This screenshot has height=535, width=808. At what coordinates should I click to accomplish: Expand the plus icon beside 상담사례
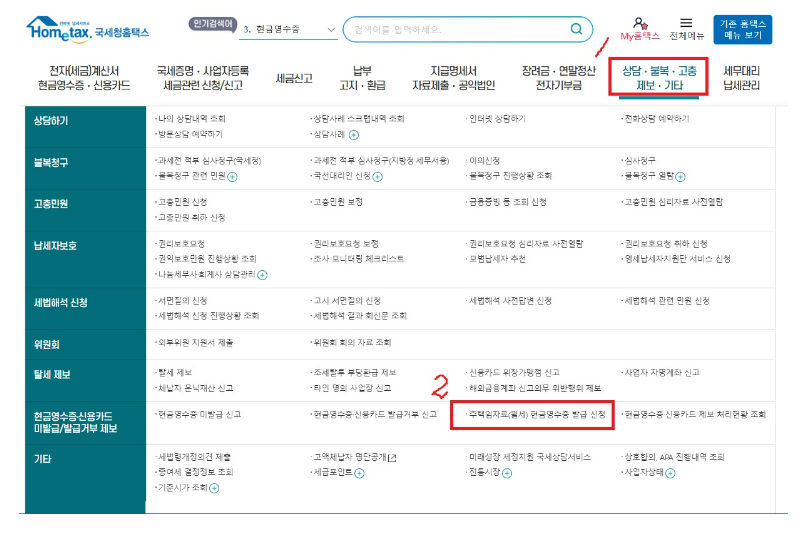(x=354, y=135)
